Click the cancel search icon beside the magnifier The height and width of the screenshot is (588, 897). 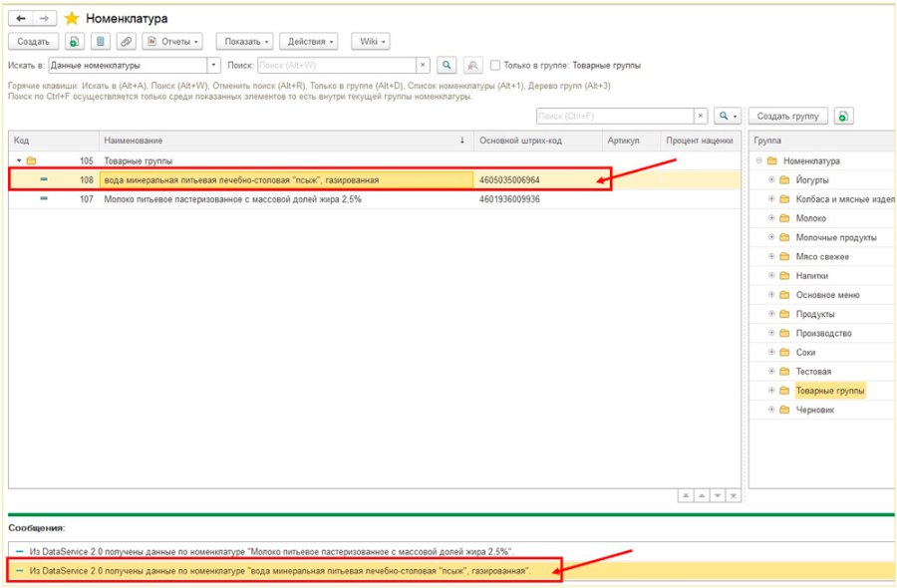point(472,65)
